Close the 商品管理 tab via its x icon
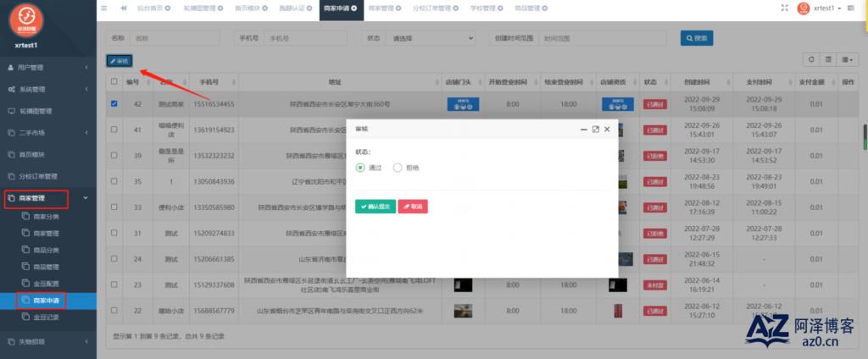 coord(545,8)
